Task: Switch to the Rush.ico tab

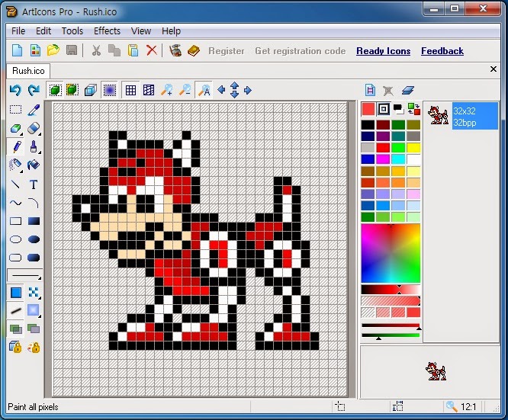Action: [28, 71]
